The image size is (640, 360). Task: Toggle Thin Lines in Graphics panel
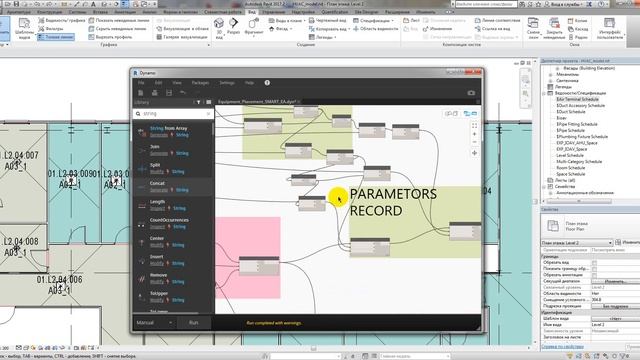point(56,37)
